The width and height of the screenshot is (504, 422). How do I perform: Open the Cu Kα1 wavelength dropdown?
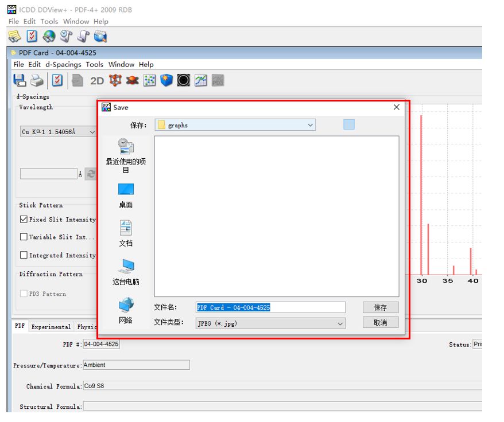point(58,132)
